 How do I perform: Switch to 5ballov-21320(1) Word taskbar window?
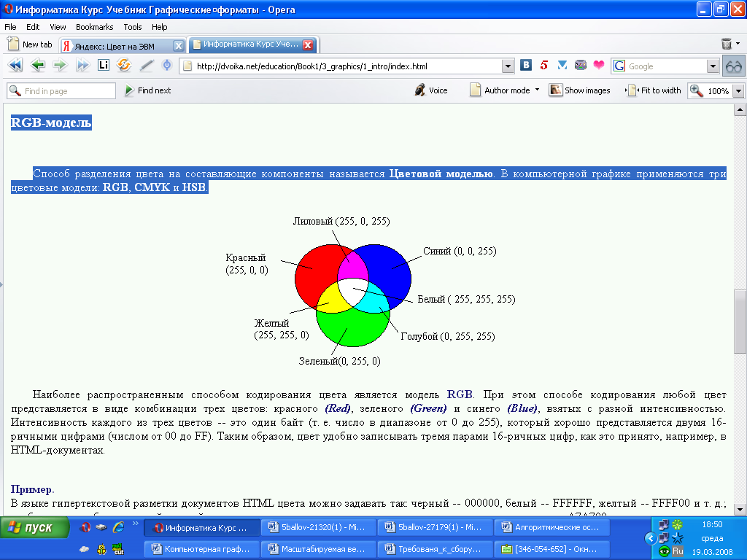(x=318, y=528)
